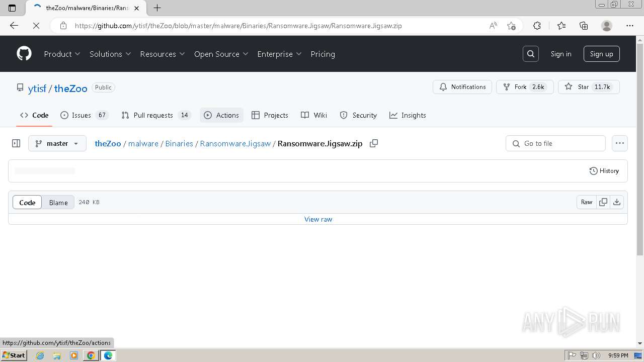
Task: Copy raw file contents icon
Action: coord(603,202)
